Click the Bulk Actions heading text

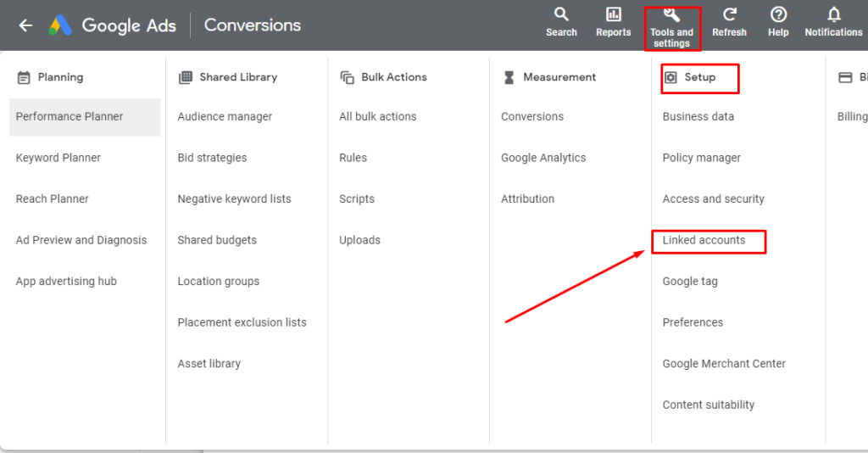tap(393, 77)
